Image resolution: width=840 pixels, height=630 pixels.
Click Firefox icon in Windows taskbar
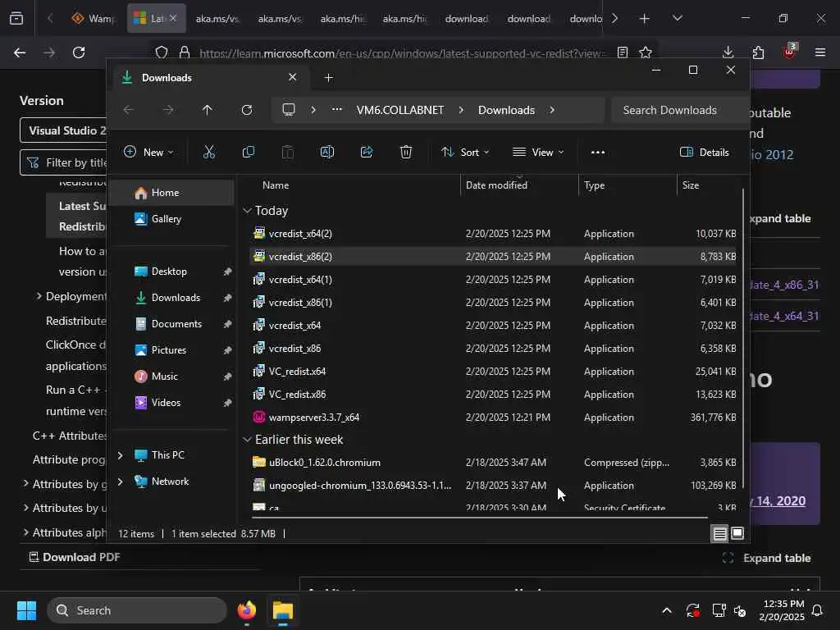[246, 610]
